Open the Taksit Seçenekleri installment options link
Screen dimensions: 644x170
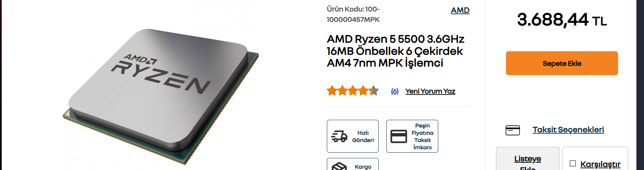[x=568, y=129]
